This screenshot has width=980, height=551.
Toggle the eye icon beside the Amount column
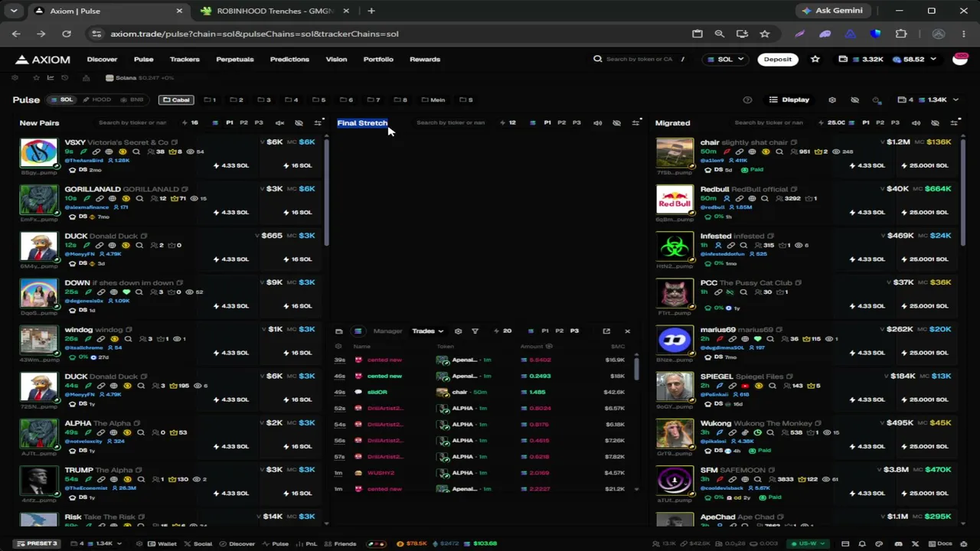click(549, 346)
